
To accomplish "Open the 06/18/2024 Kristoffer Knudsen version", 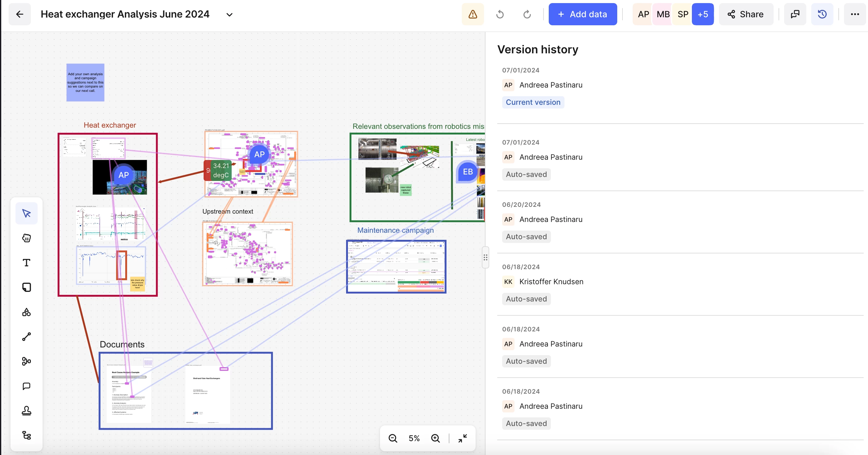I will click(551, 281).
